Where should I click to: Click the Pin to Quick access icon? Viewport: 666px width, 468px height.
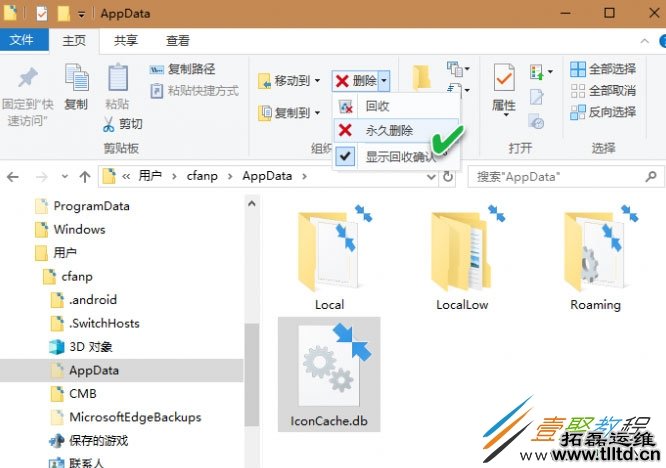pos(27,78)
